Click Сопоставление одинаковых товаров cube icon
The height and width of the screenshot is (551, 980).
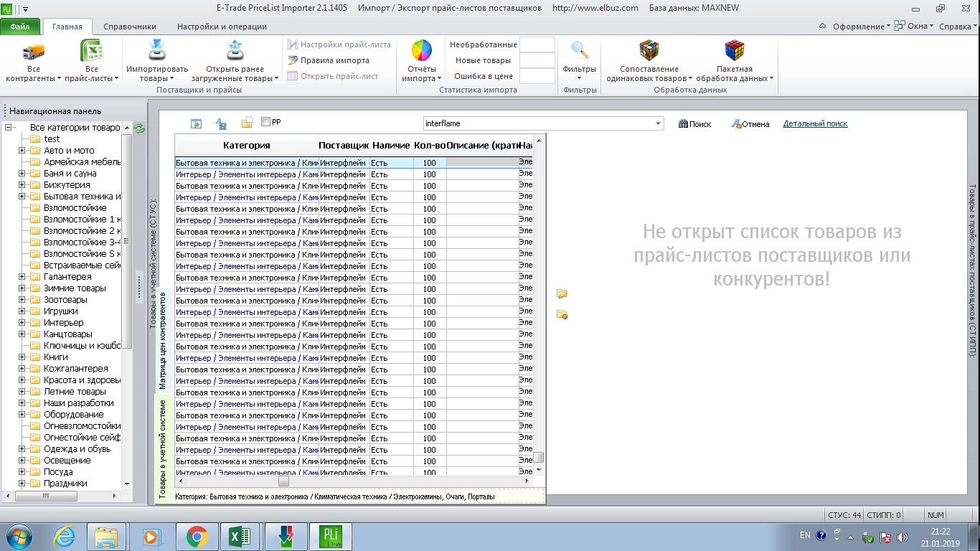(x=649, y=51)
